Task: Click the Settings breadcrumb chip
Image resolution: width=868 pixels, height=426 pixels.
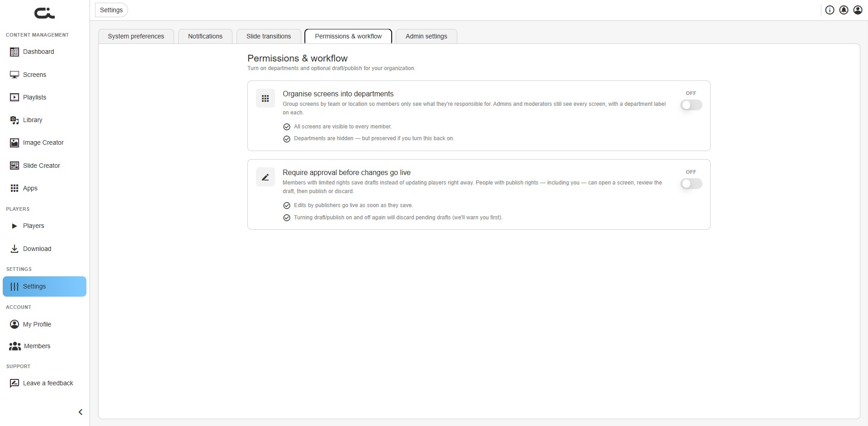Action: 111,10
